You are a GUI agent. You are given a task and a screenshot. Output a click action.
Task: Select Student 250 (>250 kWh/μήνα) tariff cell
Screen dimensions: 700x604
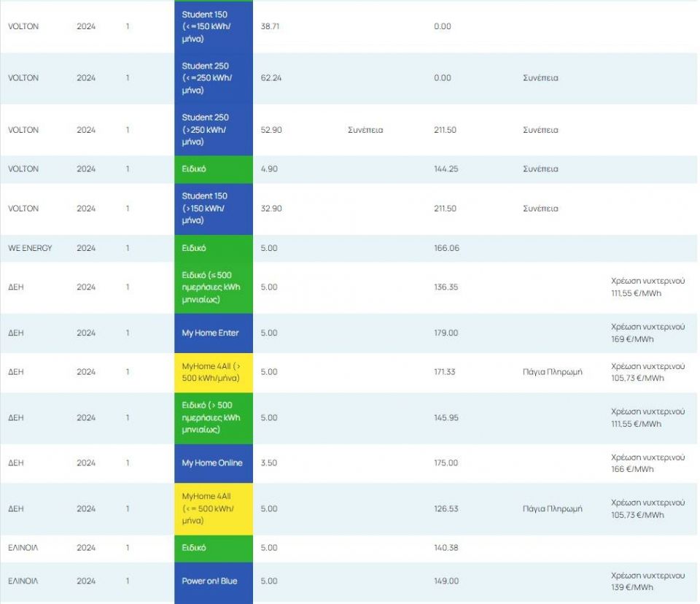click(x=213, y=130)
